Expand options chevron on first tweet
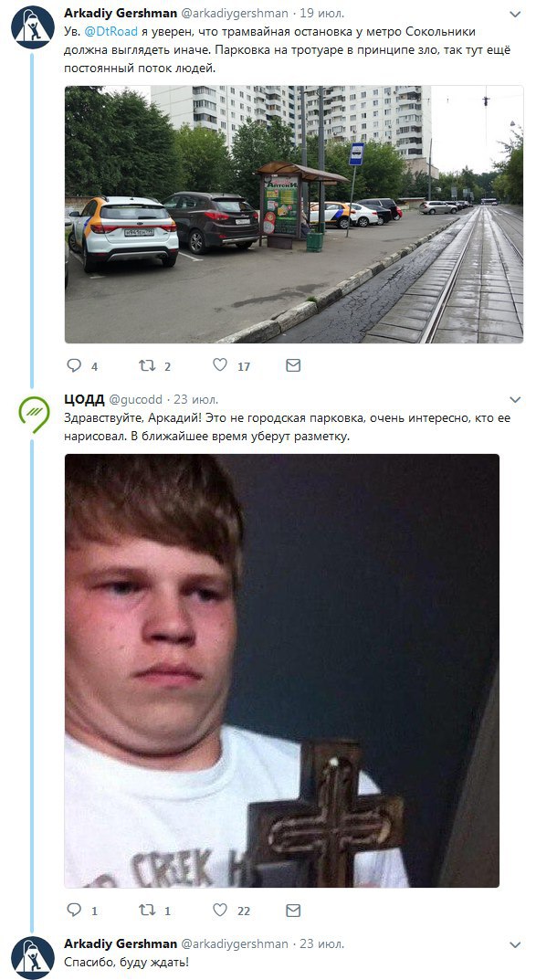Viewport: 536px width, 980px height. point(515,14)
